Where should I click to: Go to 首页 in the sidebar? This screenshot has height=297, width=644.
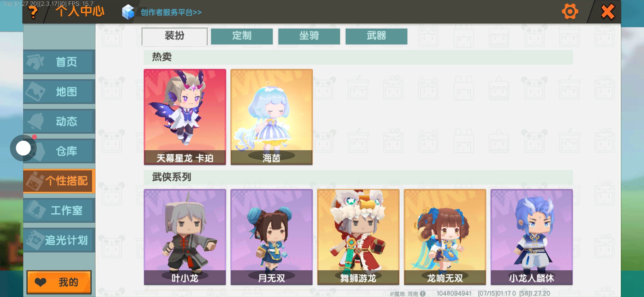(59, 62)
